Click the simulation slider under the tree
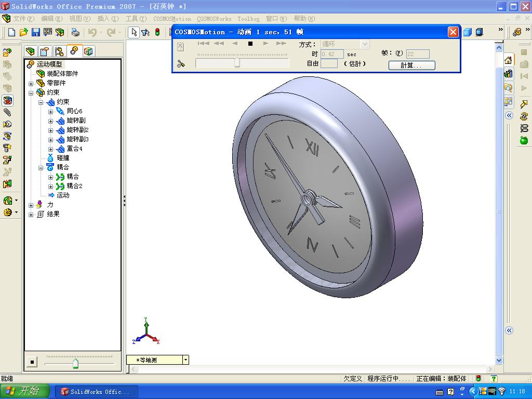 pyautogui.click(x=75, y=363)
